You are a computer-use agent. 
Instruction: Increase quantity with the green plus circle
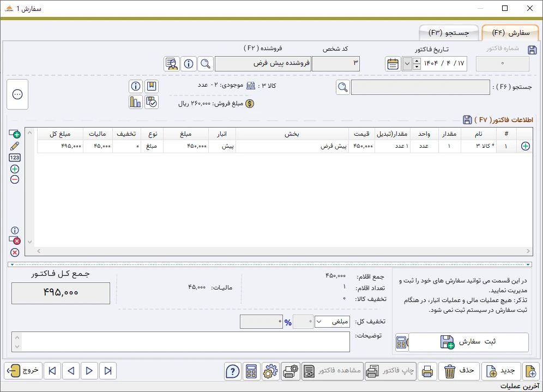pos(15,169)
